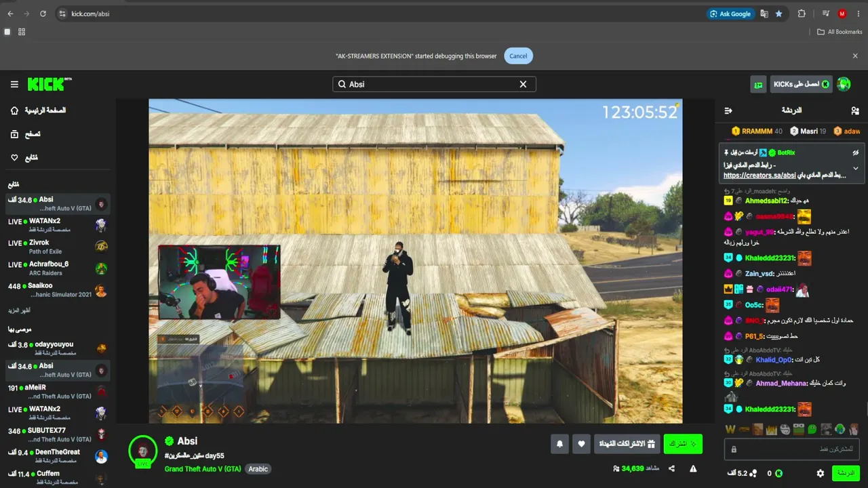Image resolution: width=868 pixels, height=488 pixels.
Task: Click username Khalid_Op0 in chat
Action: coord(774,360)
